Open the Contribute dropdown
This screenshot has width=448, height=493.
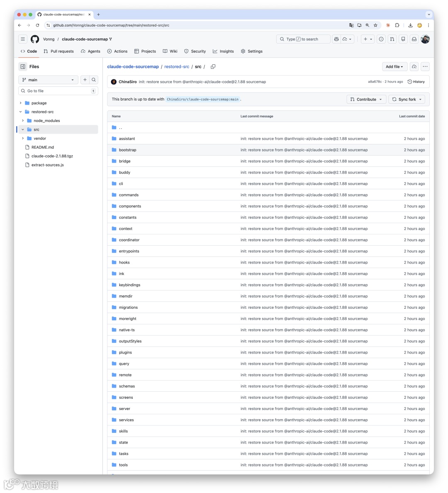[366, 99]
